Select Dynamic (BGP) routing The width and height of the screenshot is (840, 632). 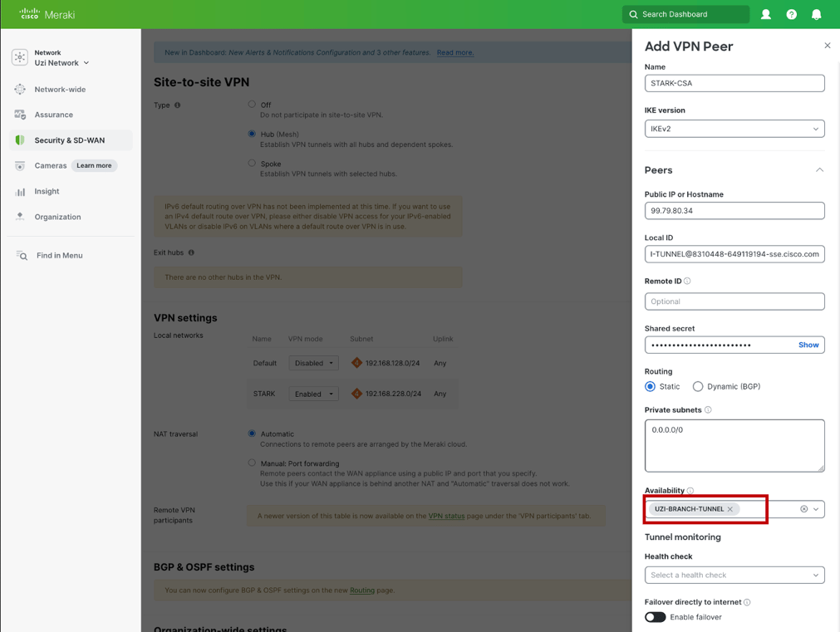697,386
